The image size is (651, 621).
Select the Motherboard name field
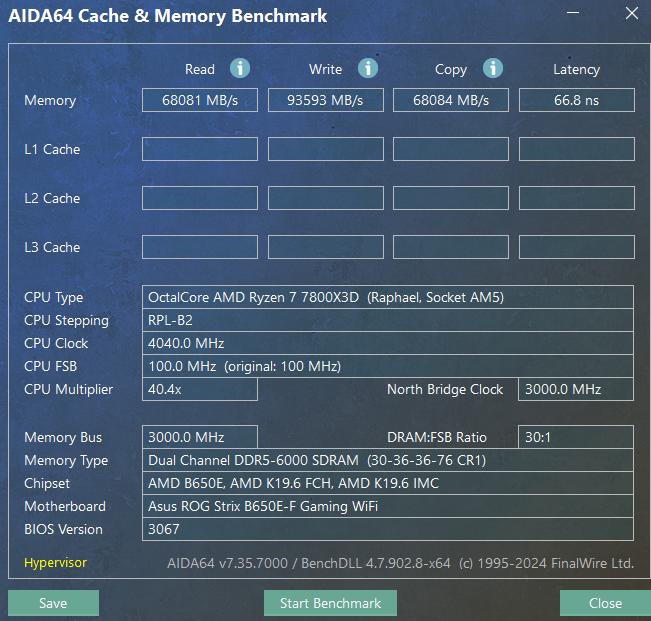tap(388, 506)
